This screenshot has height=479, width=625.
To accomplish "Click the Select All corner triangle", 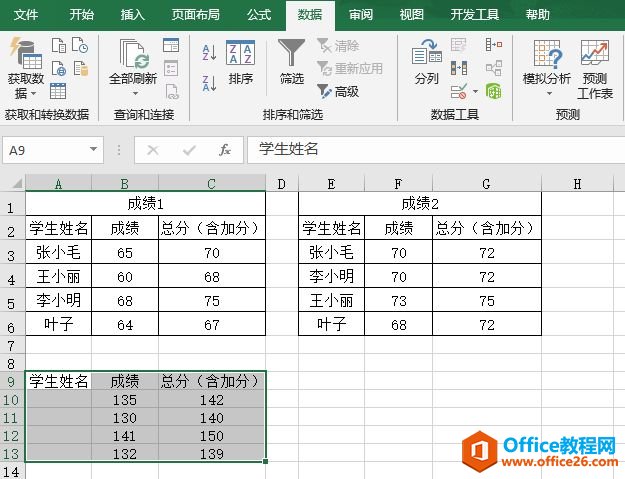I will 17,184.
